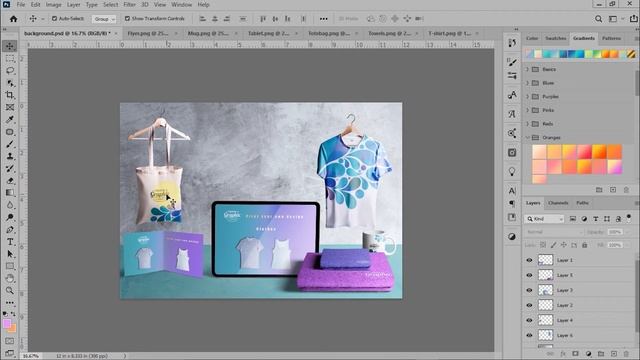Screen dimensions: 640x360
Task: Select the Hand tool
Action: pyautogui.click(x=10, y=278)
